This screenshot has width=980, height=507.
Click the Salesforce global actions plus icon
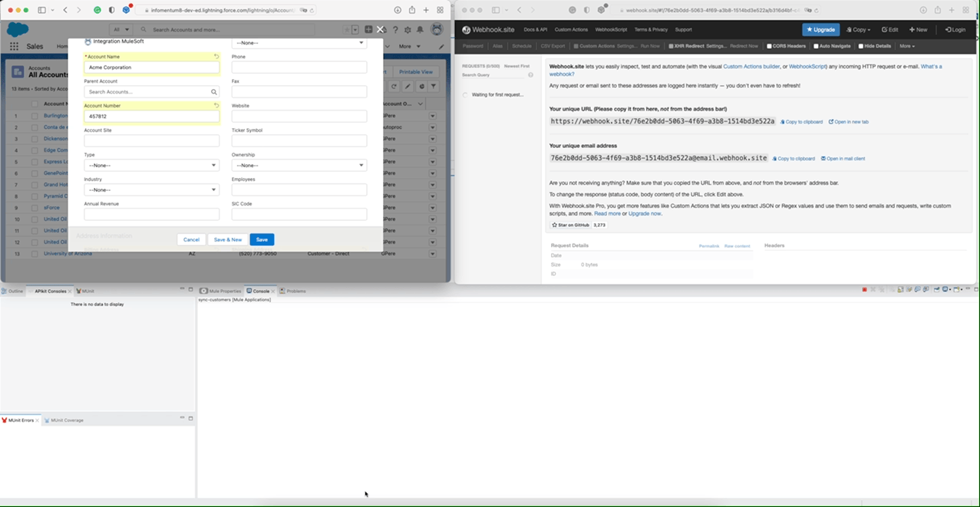(x=368, y=30)
